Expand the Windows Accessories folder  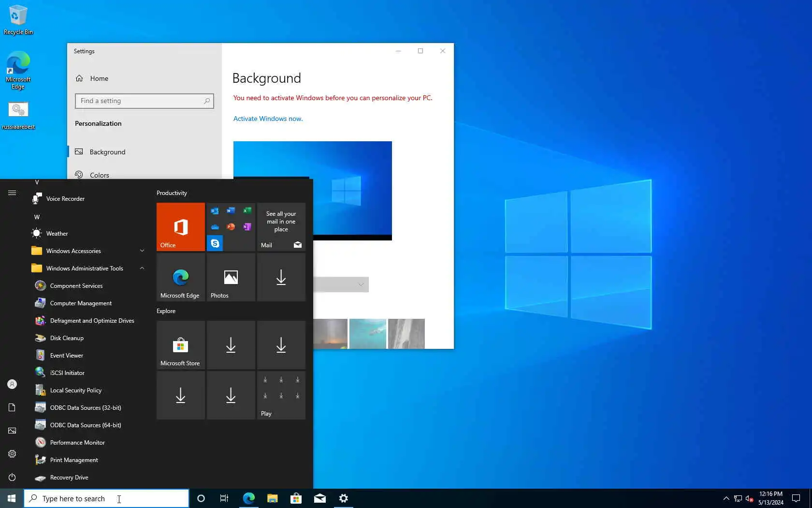click(x=88, y=251)
